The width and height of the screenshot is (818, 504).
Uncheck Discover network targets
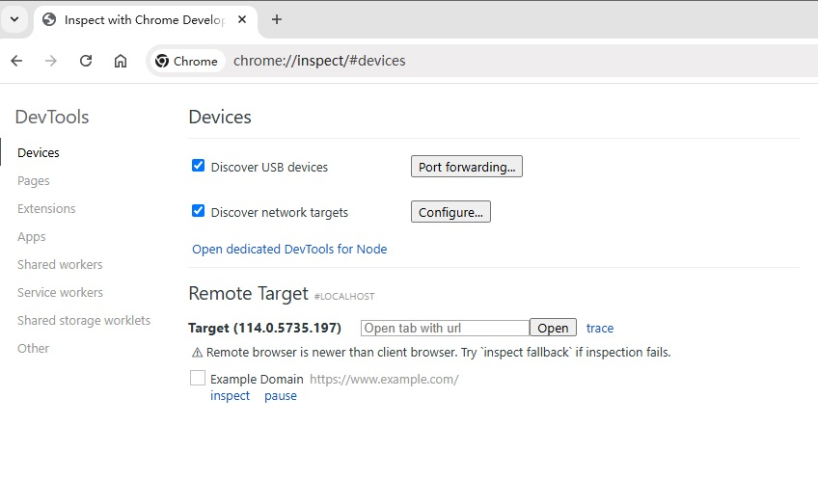199,211
